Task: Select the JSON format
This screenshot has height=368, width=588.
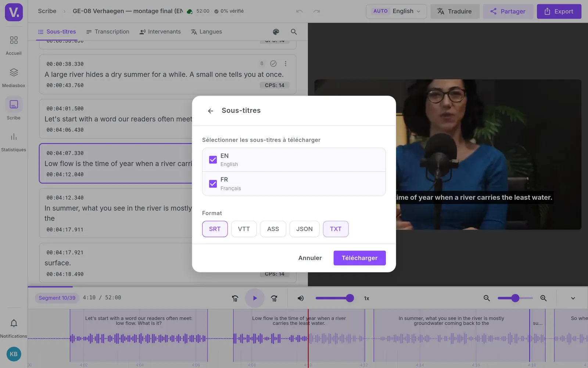Action: pos(304,229)
